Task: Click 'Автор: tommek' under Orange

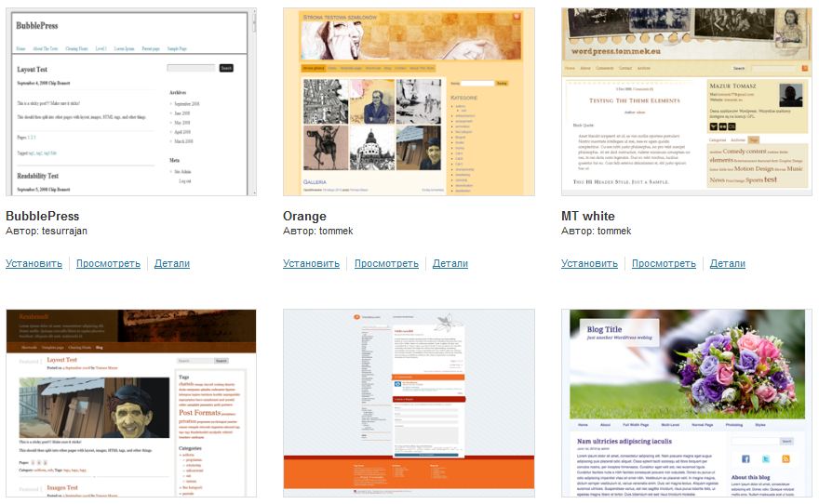Action: click(x=318, y=231)
